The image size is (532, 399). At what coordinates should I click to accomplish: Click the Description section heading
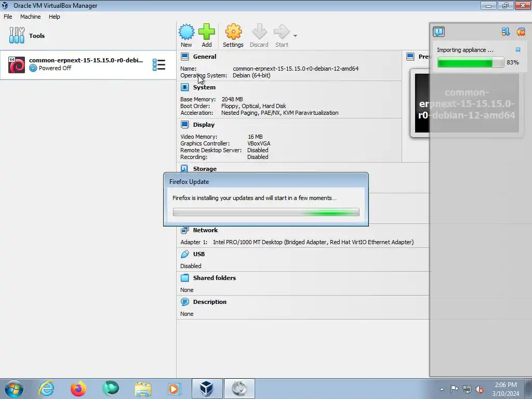click(x=210, y=302)
